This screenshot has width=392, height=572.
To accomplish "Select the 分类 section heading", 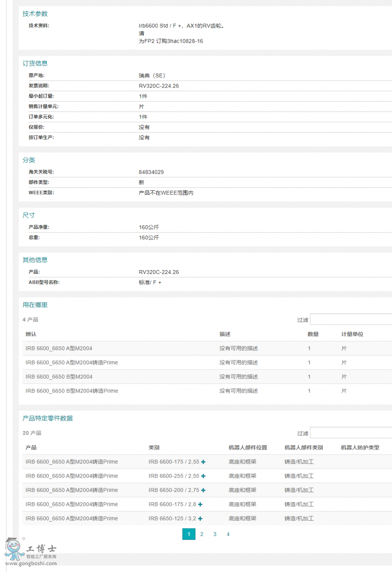I will pyautogui.click(x=28, y=160).
